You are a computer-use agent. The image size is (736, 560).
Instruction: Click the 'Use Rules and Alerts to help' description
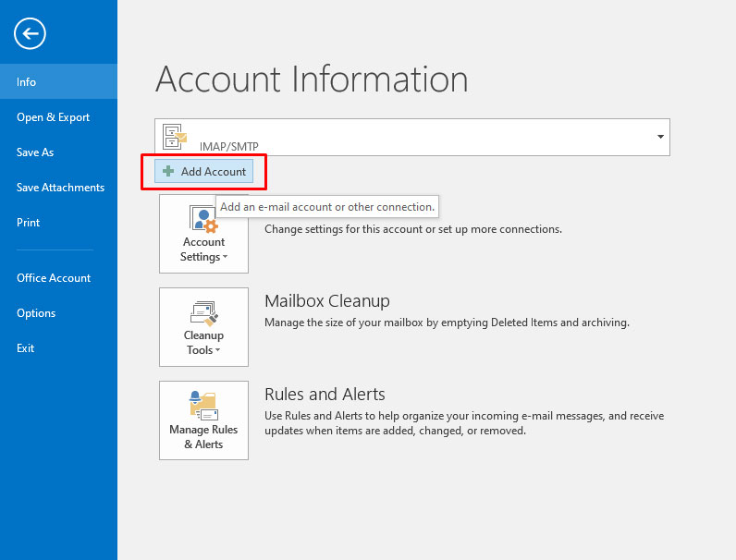click(x=464, y=423)
